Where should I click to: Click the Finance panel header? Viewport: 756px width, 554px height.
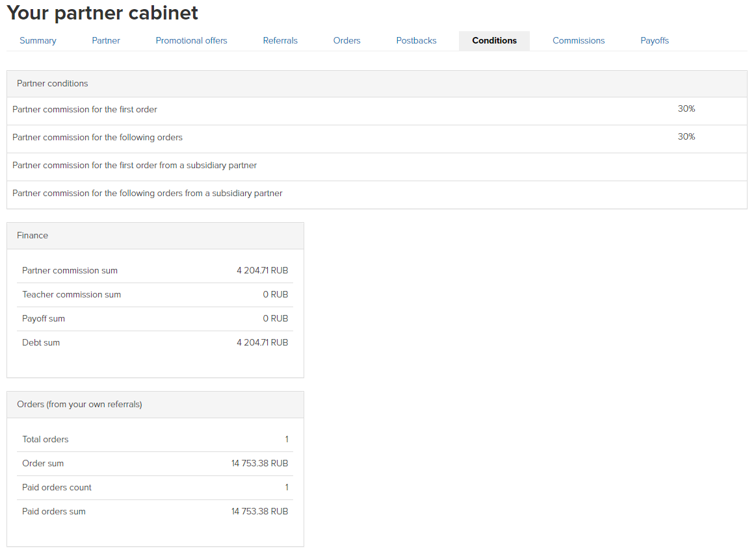click(155, 236)
